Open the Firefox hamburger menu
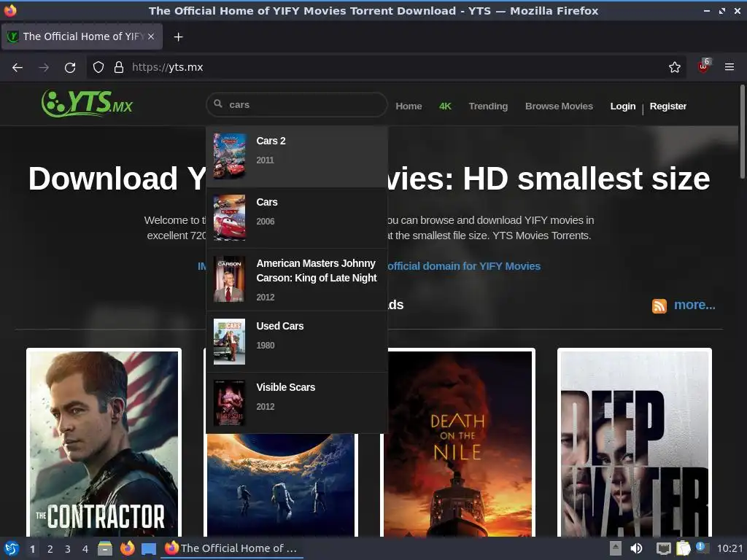The width and height of the screenshot is (747, 560). (x=729, y=67)
